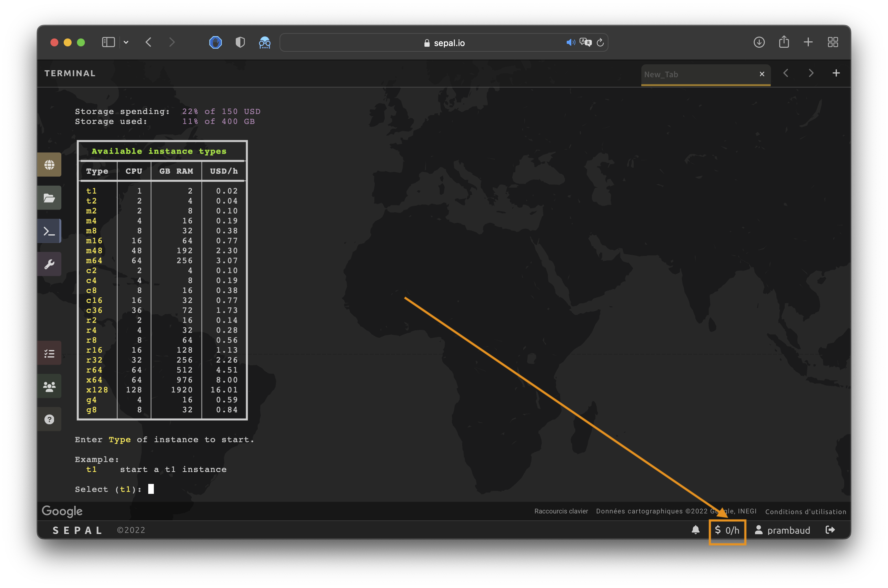The image size is (888, 588).
Task: Open the Tasks checklist icon in sidebar
Action: (49, 353)
